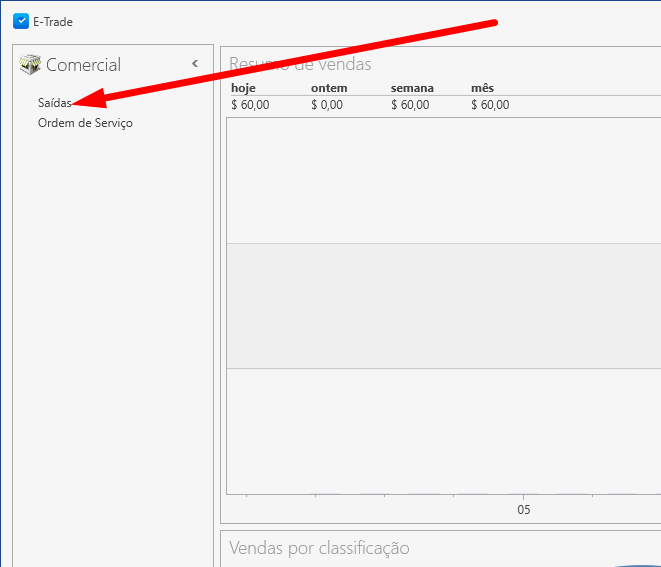Screen dimensions: 661x567
Task: Click the $ 60,00 value under mês
Action: coord(490,104)
